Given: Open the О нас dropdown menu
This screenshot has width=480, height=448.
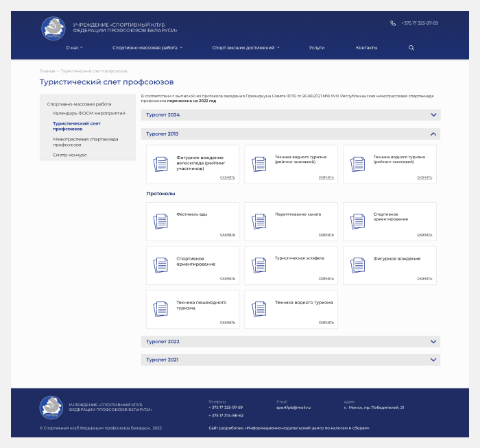Looking at the screenshot, I should pyautogui.click(x=74, y=48).
